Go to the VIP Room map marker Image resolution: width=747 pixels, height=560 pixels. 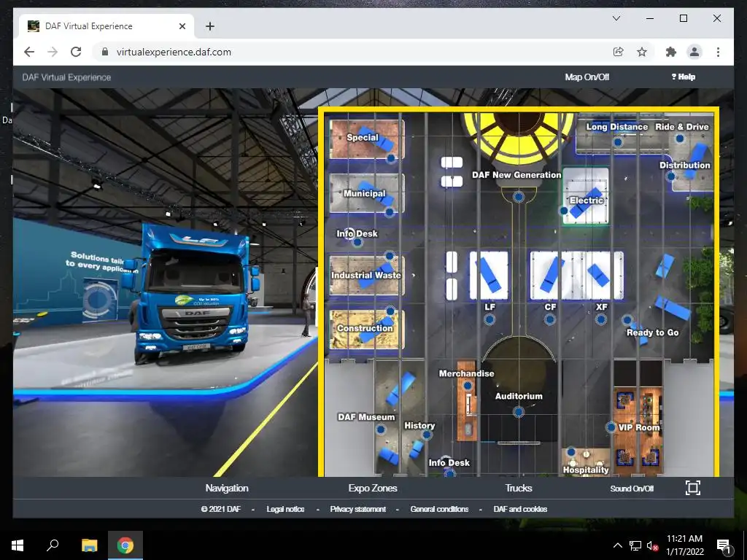[611, 427]
